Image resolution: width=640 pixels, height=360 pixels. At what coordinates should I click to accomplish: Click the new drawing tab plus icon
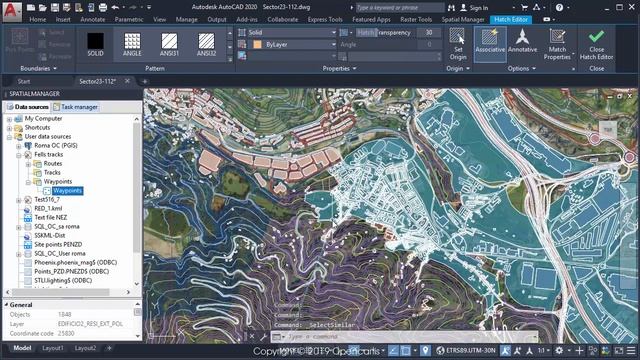pyautogui.click(x=144, y=81)
